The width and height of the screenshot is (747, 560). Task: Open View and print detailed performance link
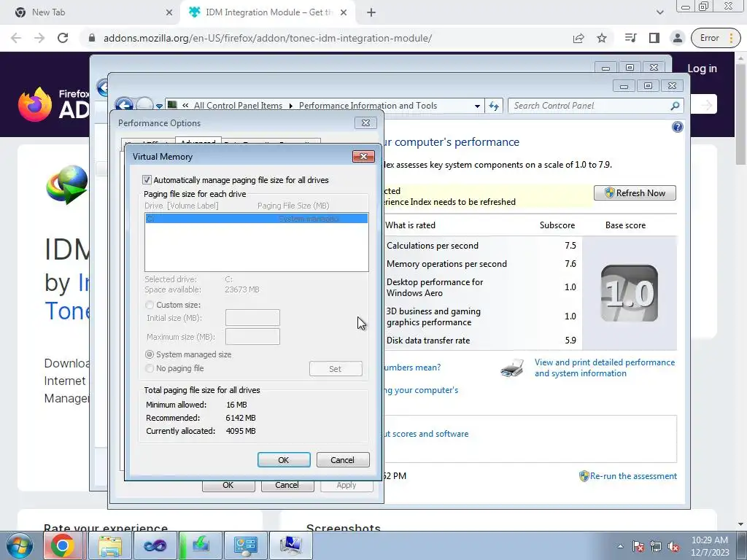pyautogui.click(x=605, y=367)
